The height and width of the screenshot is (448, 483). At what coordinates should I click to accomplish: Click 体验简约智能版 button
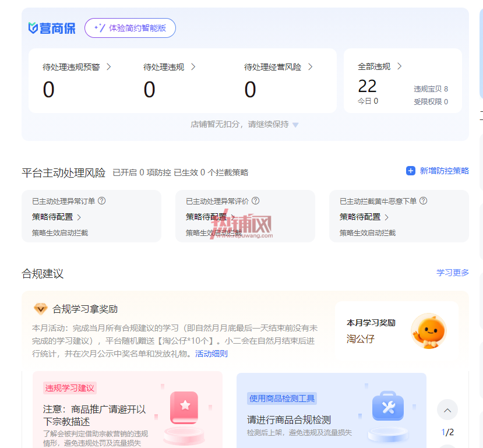tap(130, 28)
